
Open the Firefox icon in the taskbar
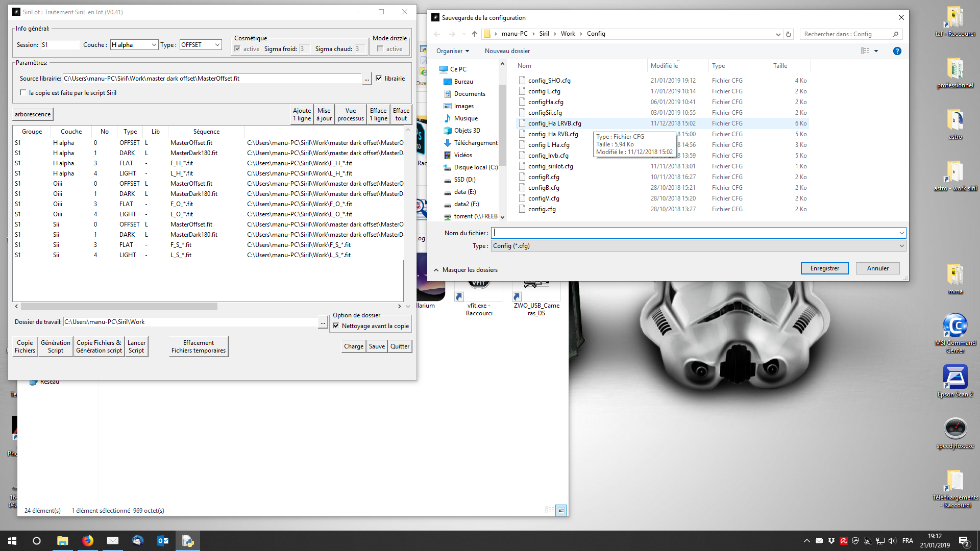88,541
